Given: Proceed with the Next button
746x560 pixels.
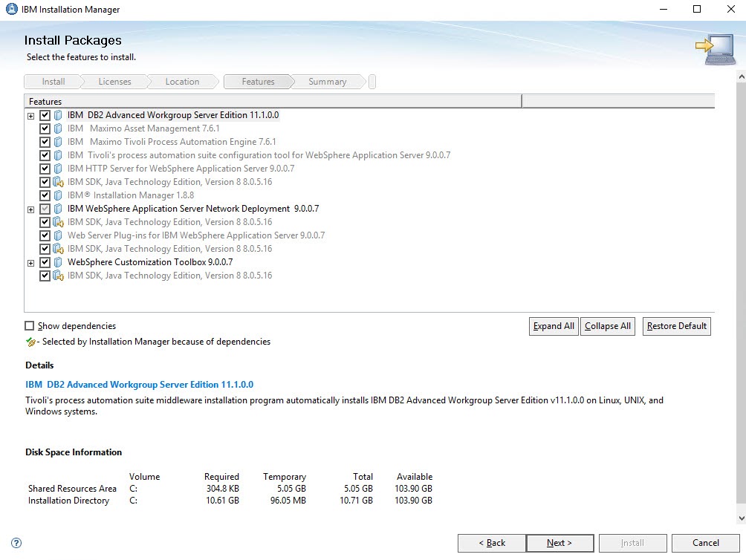Looking at the screenshot, I should pos(560,543).
